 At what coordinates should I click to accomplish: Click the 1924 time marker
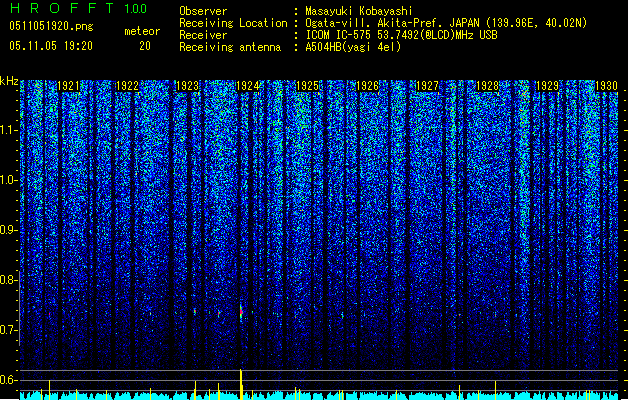(248, 86)
